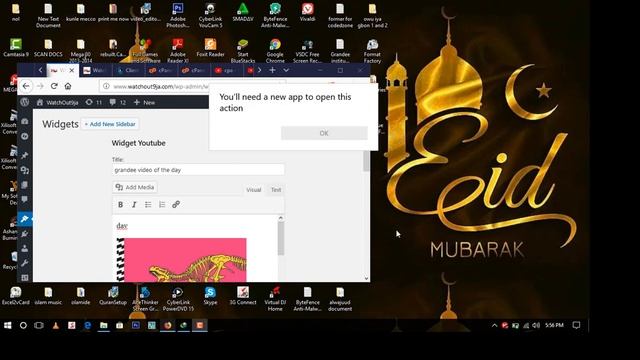Open Skype desktop shortcut
Viewport: 640px width, 360px height.
[210, 296]
